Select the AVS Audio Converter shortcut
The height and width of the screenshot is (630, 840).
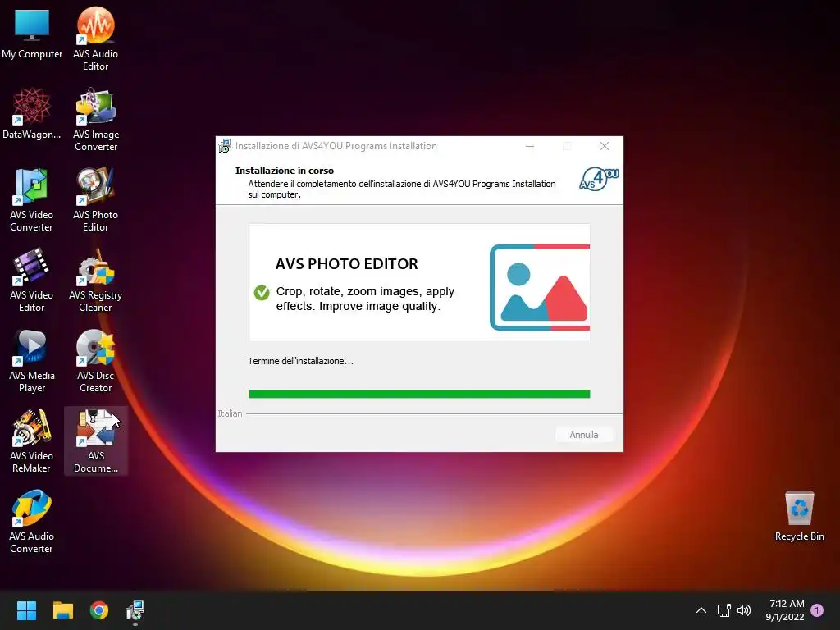32,522
